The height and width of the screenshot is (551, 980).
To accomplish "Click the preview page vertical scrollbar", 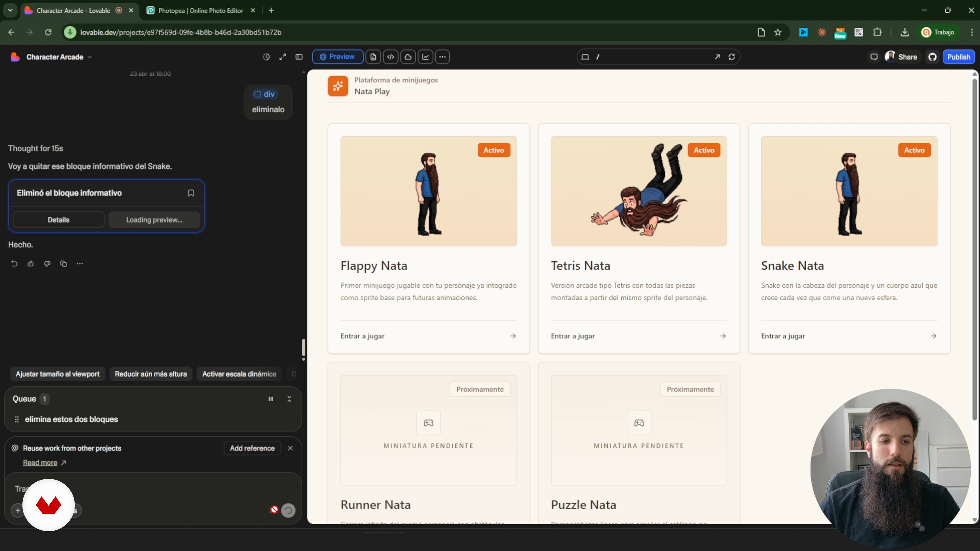I will (x=974, y=249).
